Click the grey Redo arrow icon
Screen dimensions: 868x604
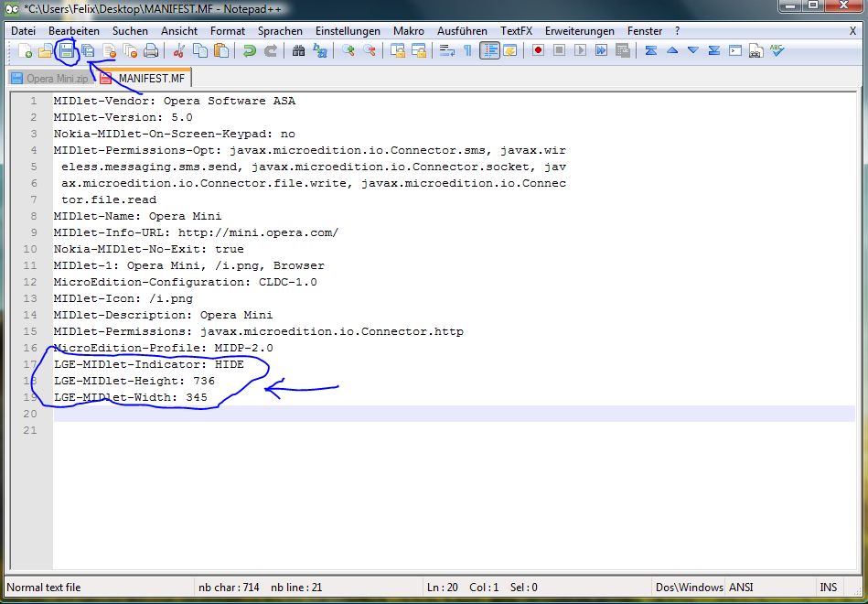tap(270, 51)
